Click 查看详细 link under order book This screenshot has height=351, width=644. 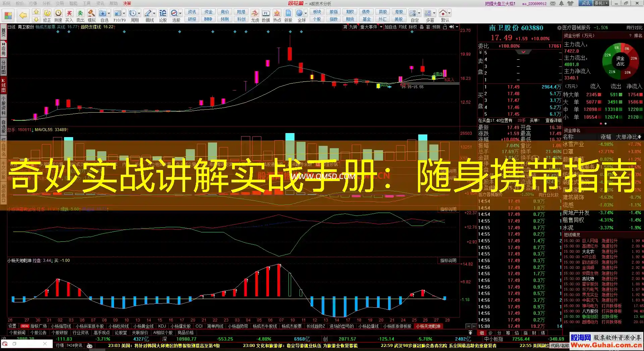[553, 120]
